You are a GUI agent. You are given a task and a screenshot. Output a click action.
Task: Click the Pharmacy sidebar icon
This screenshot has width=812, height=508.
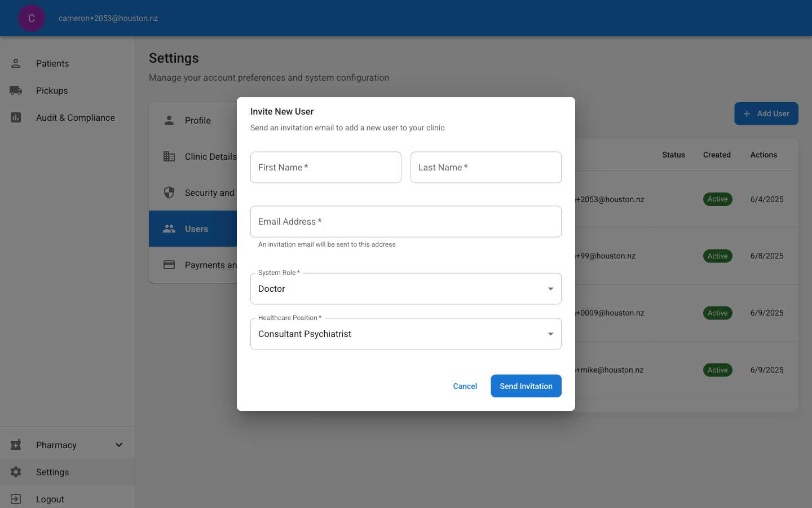16,445
